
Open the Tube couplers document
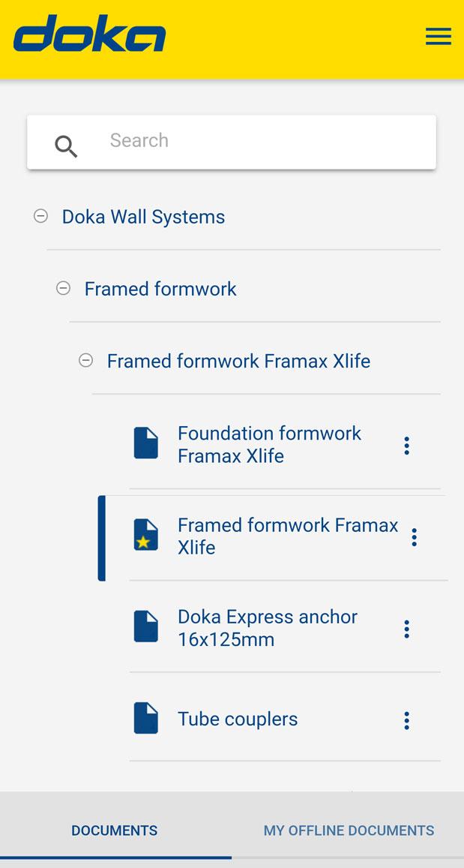click(238, 719)
